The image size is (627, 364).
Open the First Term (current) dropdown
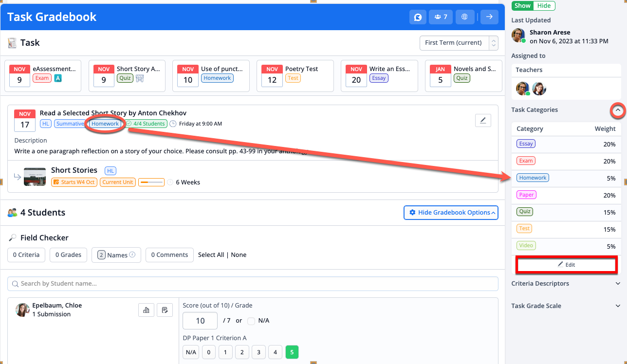pos(459,43)
